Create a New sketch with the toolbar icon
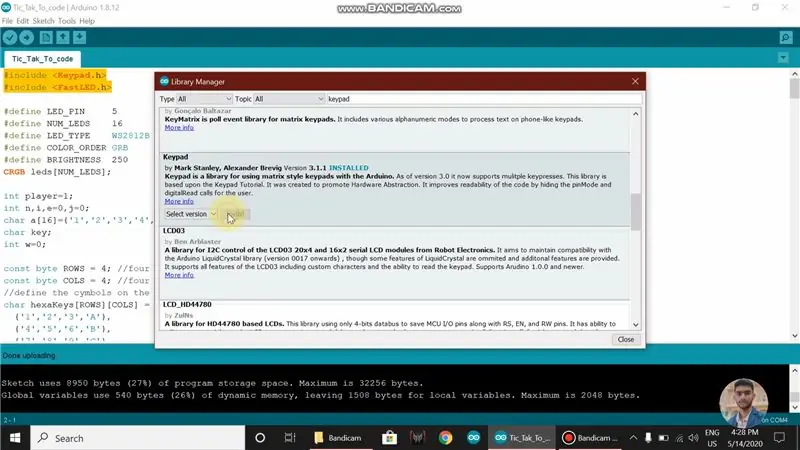 click(46, 37)
